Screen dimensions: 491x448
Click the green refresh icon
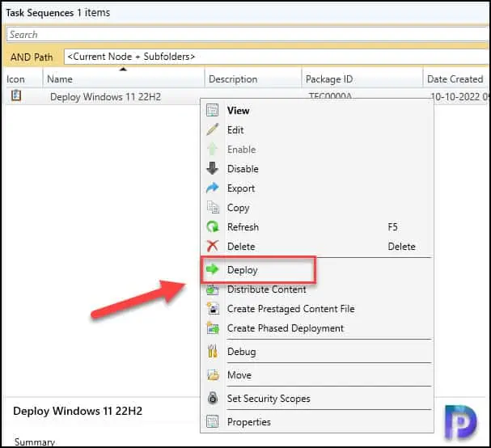[213, 226]
